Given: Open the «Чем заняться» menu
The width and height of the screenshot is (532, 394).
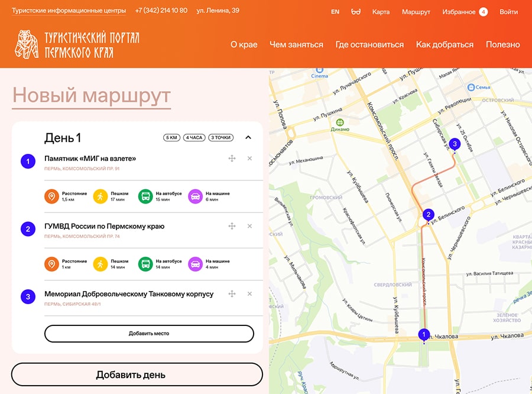Looking at the screenshot, I should (x=296, y=44).
